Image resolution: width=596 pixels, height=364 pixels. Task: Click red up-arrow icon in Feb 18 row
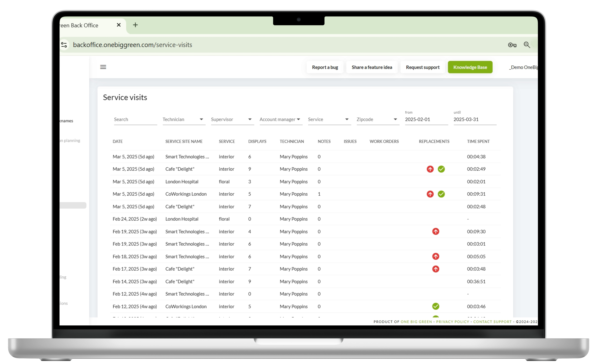point(436,256)
